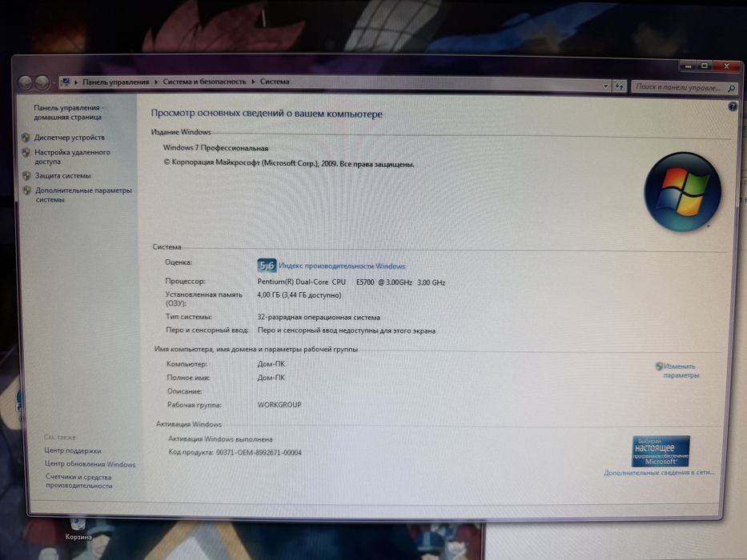Open 'Панель управления - домашняя страница'

click(68, 112)
